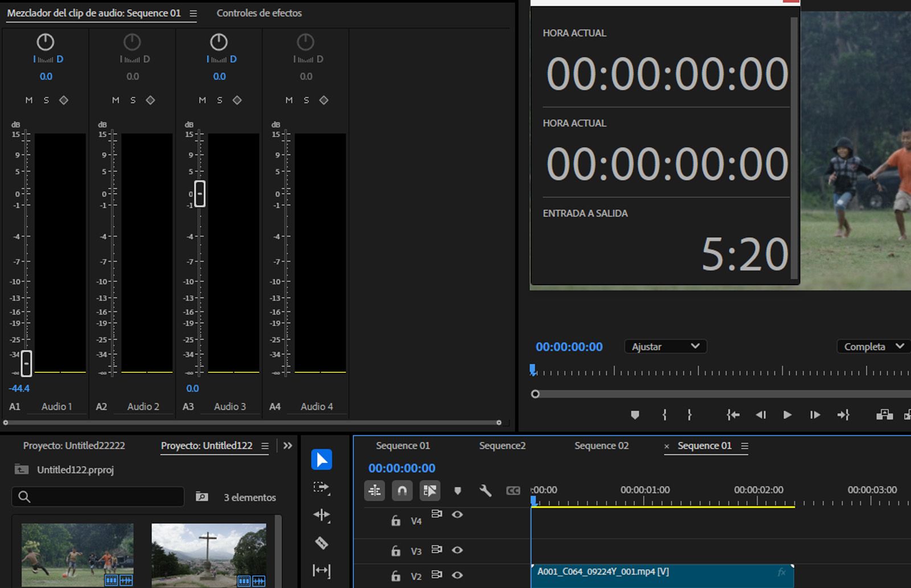This screenshot has height=588, width=911.
Task: Open the Ajustar zoom dropdown
Action: [665, 347]
